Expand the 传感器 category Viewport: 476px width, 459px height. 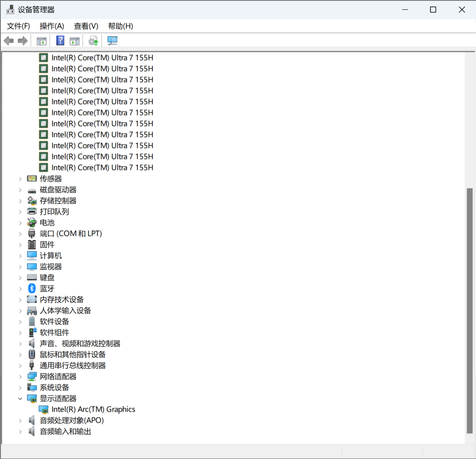click(x=20, y=179)
